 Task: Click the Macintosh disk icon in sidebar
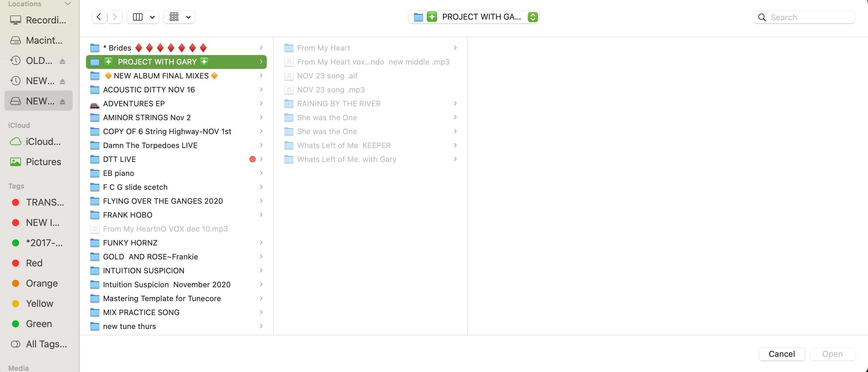click(15, 40)
